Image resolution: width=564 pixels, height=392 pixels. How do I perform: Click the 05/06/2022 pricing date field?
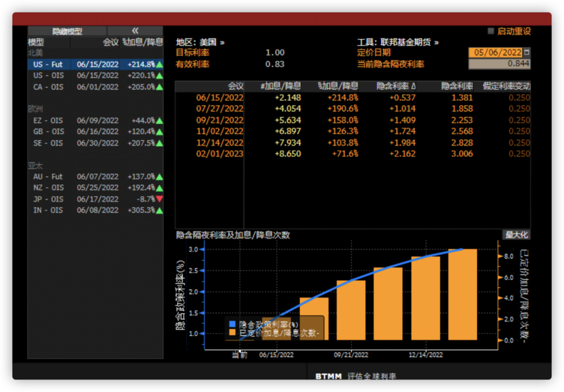[x=495, y=52]
